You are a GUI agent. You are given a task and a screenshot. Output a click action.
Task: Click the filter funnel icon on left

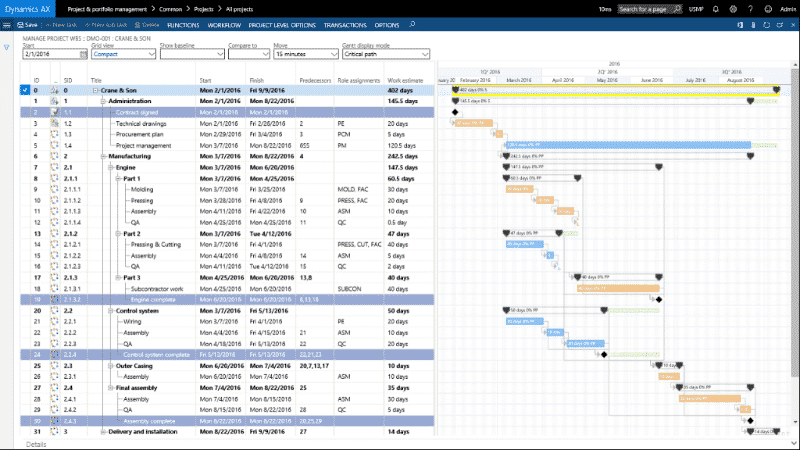pyautogui.click(x=7, y=46)
